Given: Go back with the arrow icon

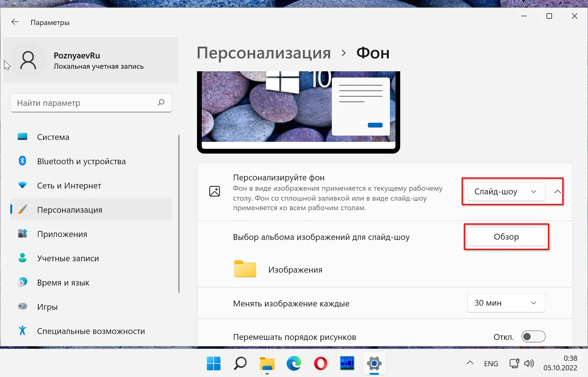Looking at the screenshot, I should (x=15, y=22).
